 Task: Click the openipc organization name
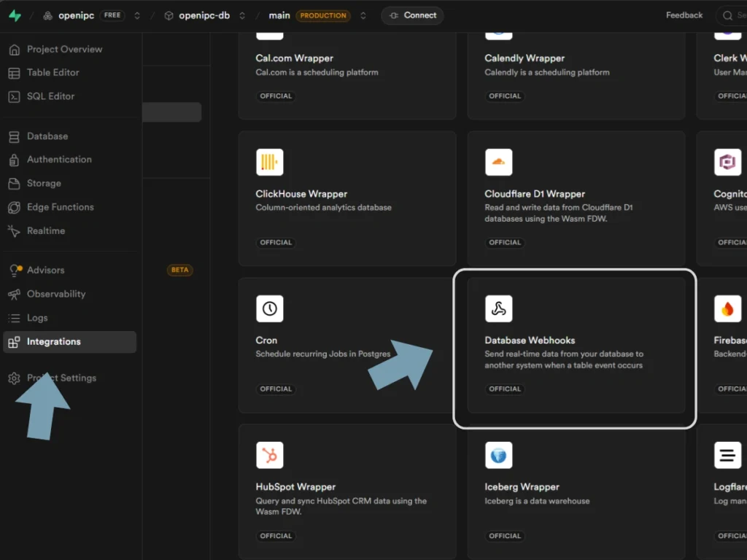pyautogui.click(x=76, y=16)
